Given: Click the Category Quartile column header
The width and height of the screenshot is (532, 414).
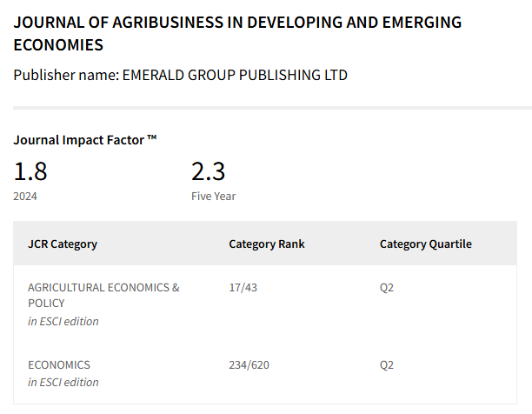Looking at the screenshot, I should point(426,244).
